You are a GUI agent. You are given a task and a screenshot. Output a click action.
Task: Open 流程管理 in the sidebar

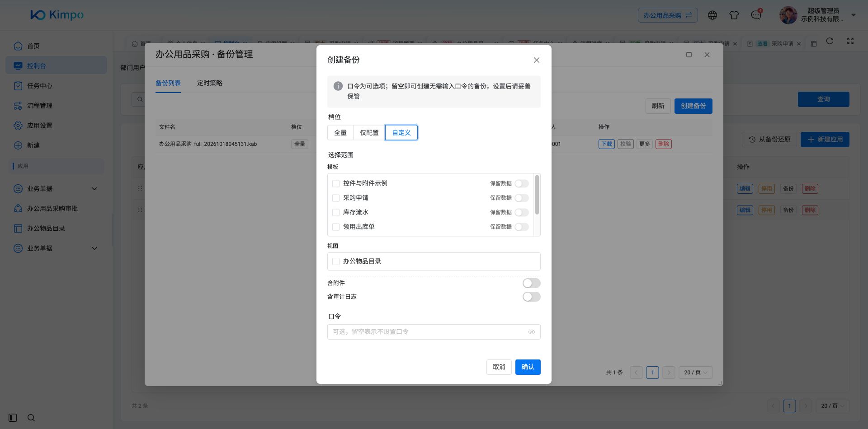click(x=56, y=105)
